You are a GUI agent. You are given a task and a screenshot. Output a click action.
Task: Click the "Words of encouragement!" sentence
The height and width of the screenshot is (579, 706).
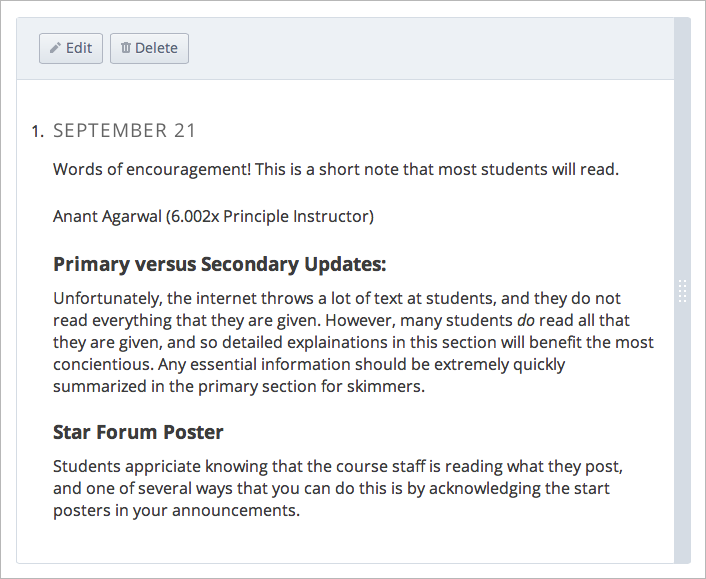(x=151, y=169)
